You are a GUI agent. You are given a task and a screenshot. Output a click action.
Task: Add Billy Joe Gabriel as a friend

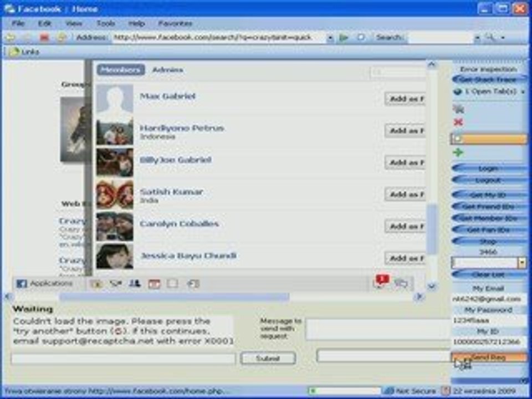click(405, 162)
